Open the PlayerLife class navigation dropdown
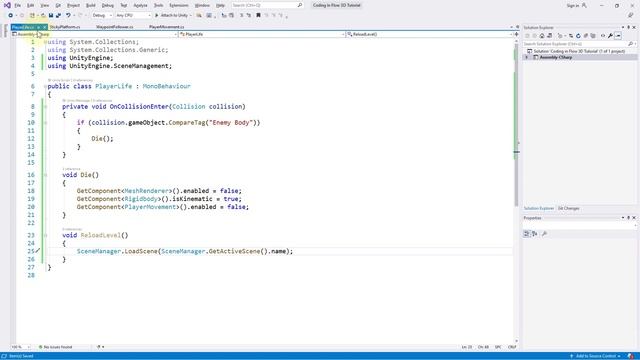 tap(262, 34)
